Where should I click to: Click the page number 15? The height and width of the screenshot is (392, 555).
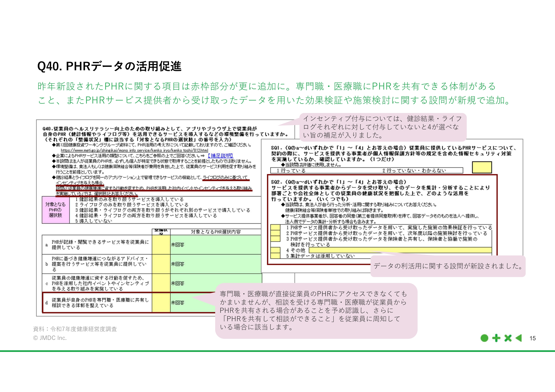[533, 338]
